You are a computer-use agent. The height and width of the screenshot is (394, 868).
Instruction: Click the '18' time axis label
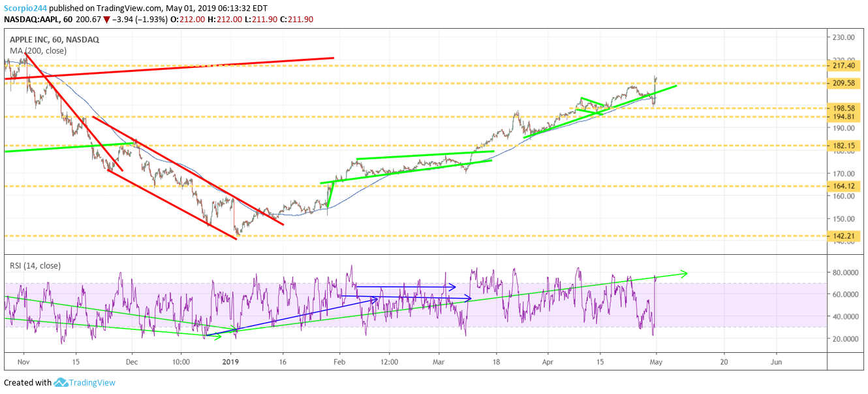point(497,361)
